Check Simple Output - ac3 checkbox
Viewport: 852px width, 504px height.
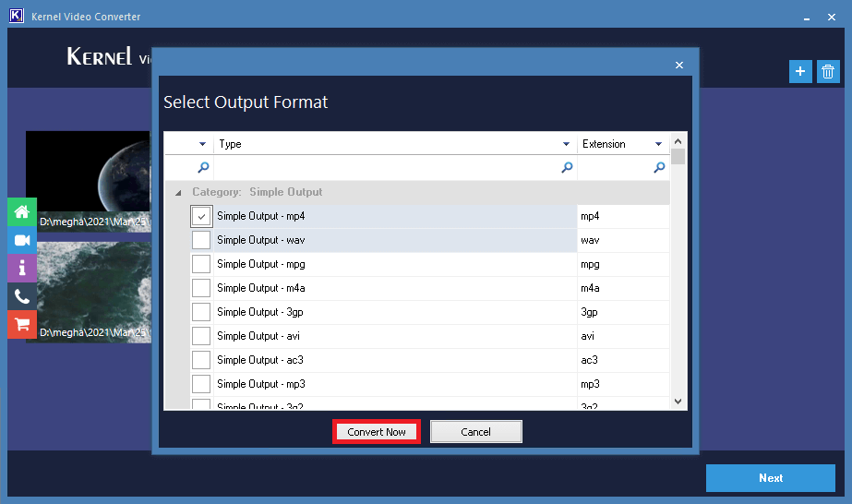click(x=201, y=359)
